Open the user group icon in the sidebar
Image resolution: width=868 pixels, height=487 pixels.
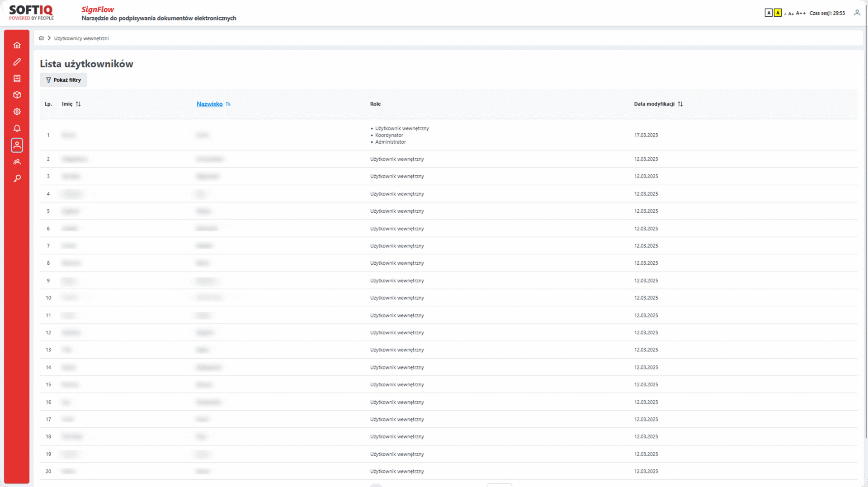click(17, 162)
